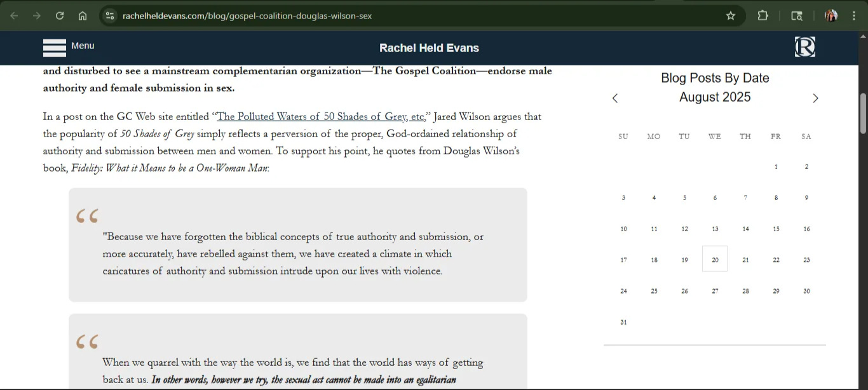Screen dimensions: 868x390
Task: Select August 15 in the calendar
Action: 776,229
